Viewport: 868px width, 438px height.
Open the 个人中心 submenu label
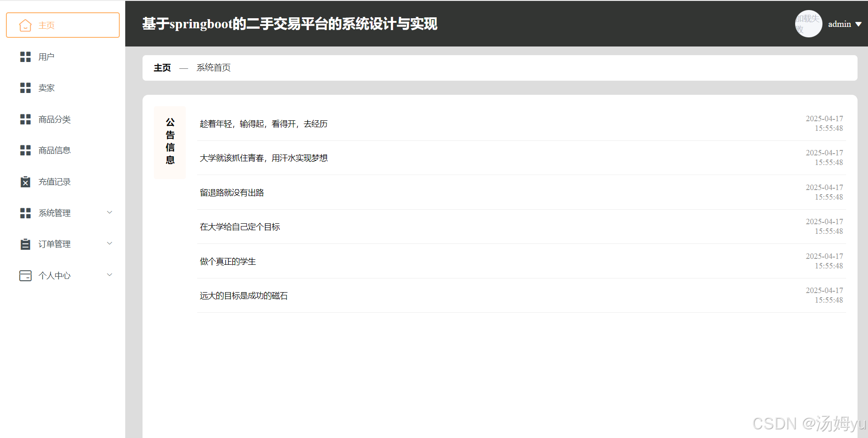55,276
